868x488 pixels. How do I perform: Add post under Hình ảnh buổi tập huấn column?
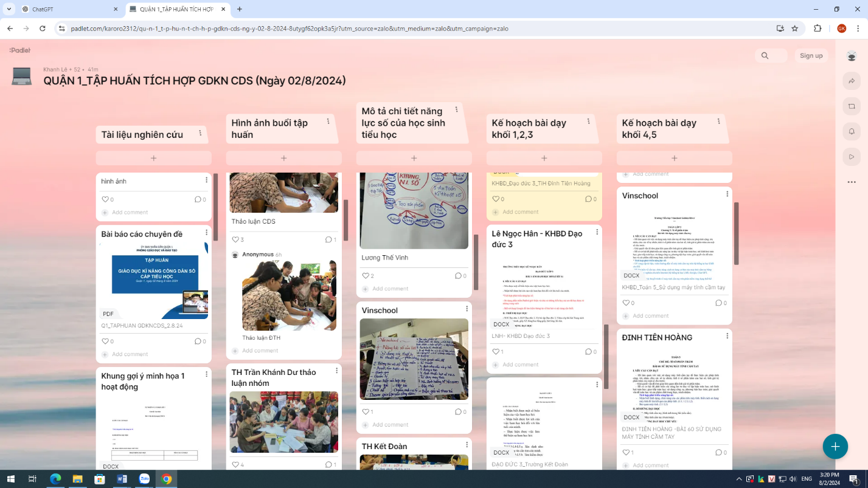pos(284,158)
